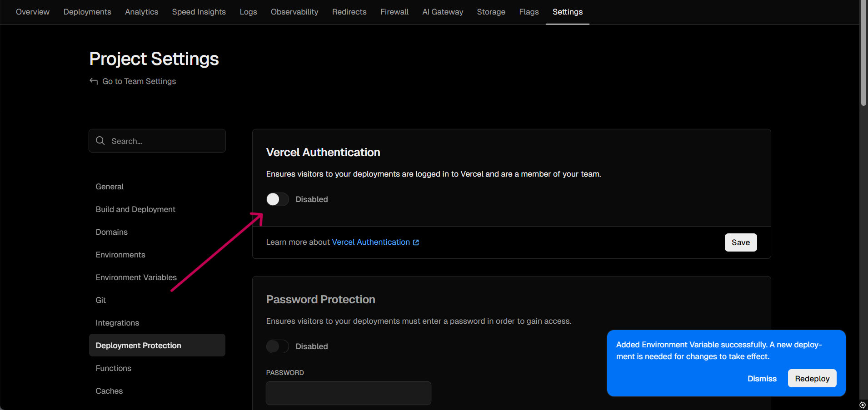
Task: Click the circular sync icon in bottom-right corner
Action: click(862, 405)
